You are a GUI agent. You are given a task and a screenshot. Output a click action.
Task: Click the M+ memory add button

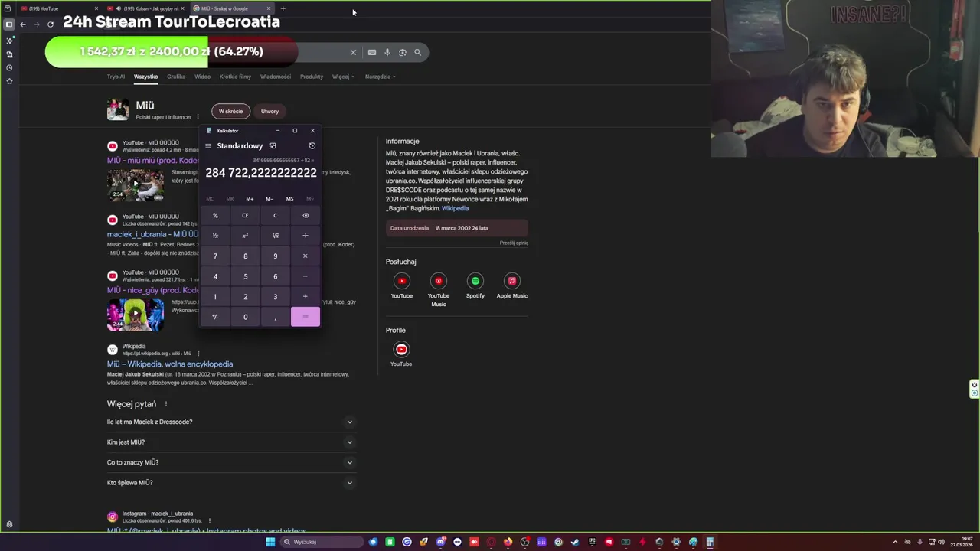coord(250,199)
